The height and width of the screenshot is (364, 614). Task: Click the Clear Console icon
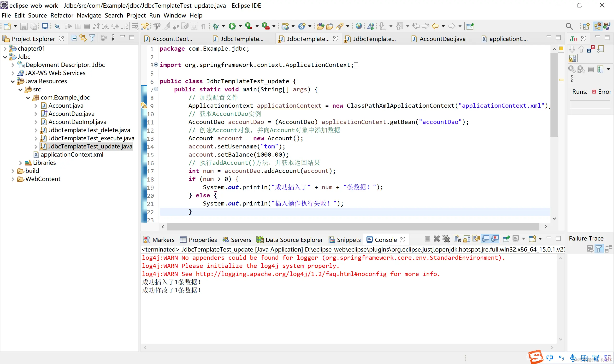[x=457, y=239]
